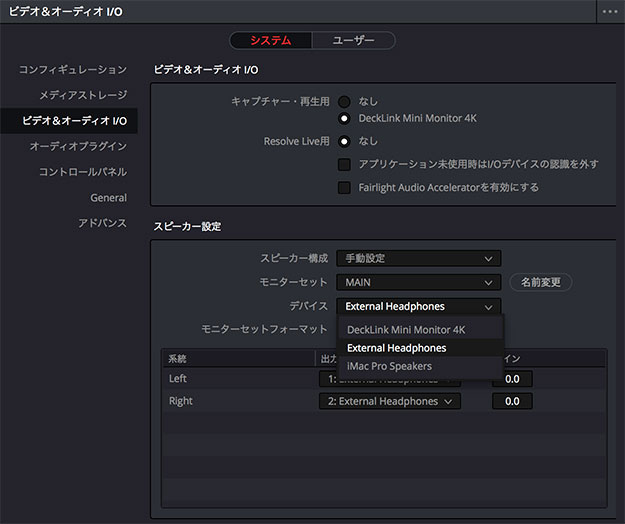This screenshot has height=524, width=625.
Task: Select General in the sidebar
Action: point(108,198)
